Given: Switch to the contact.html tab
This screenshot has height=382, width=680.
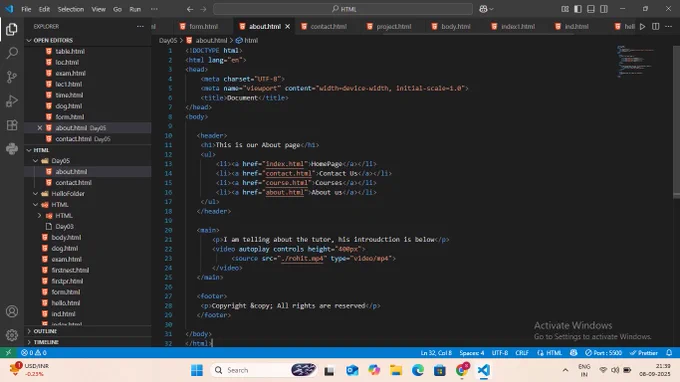Looking at the screenshot, I should point(328,26).
